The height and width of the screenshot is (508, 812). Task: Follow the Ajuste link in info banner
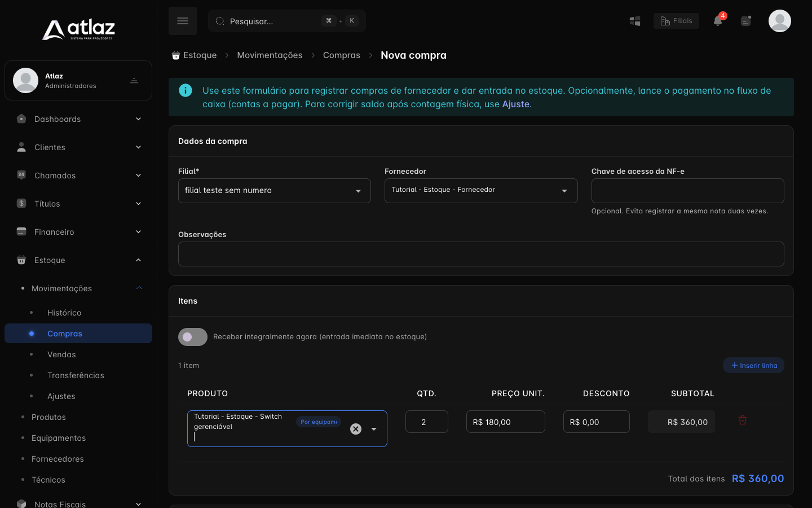tap(516, 104)
